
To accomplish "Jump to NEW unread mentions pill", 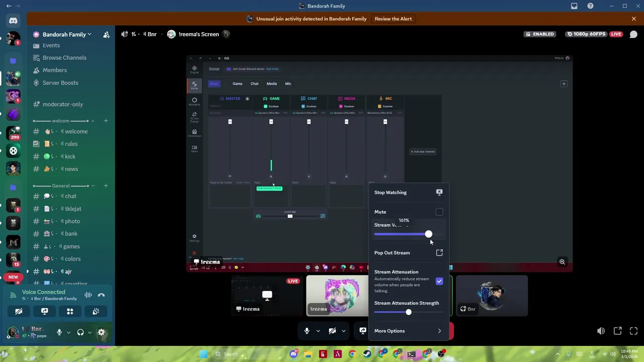I will click(x=13, y=277).
